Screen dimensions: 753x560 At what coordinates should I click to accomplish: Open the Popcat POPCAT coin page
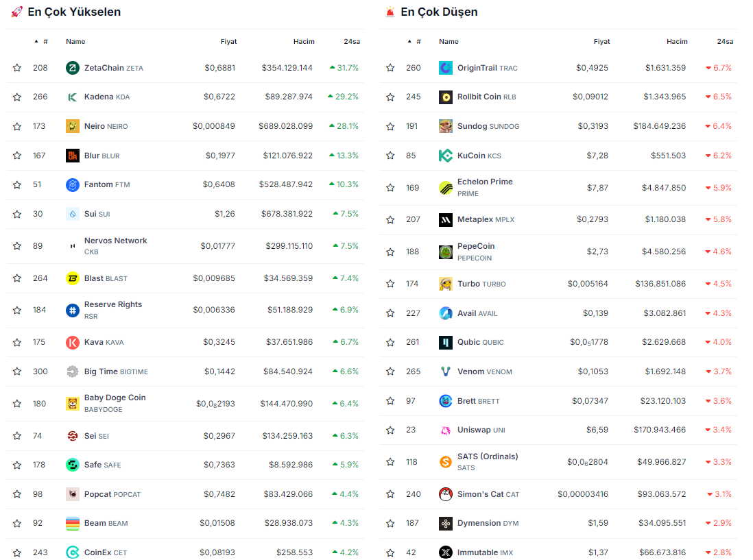[x=112, y=494]
